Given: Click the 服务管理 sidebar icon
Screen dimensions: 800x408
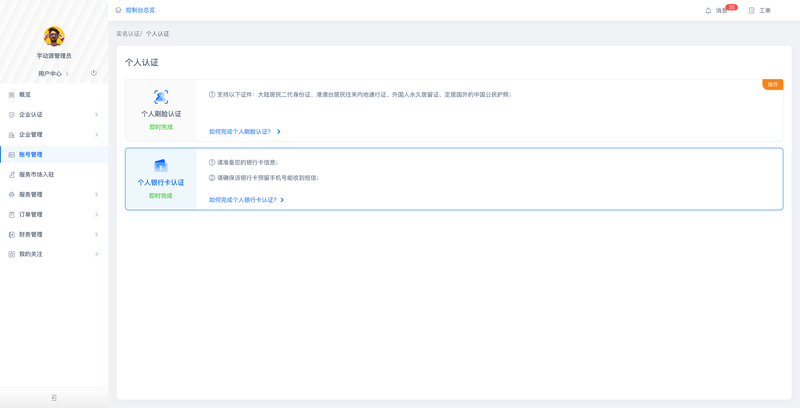Looking at the screenshot, I should click(12, 194).
